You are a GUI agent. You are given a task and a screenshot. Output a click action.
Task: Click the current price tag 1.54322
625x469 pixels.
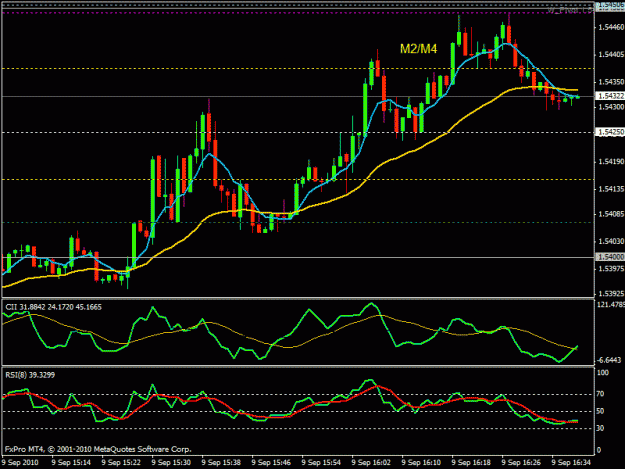[610, 96]
